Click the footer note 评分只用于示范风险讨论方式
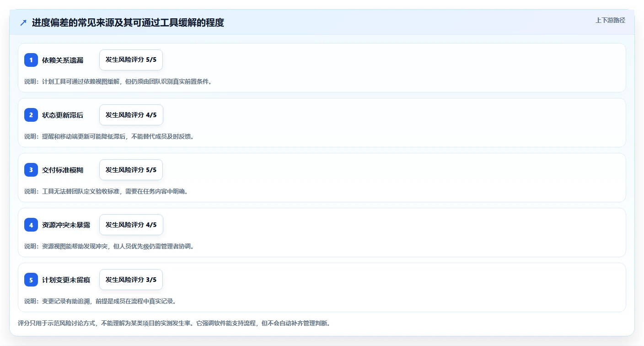Image resolution: width=644 pixels, height=346 pixels. tap(174, 323)
